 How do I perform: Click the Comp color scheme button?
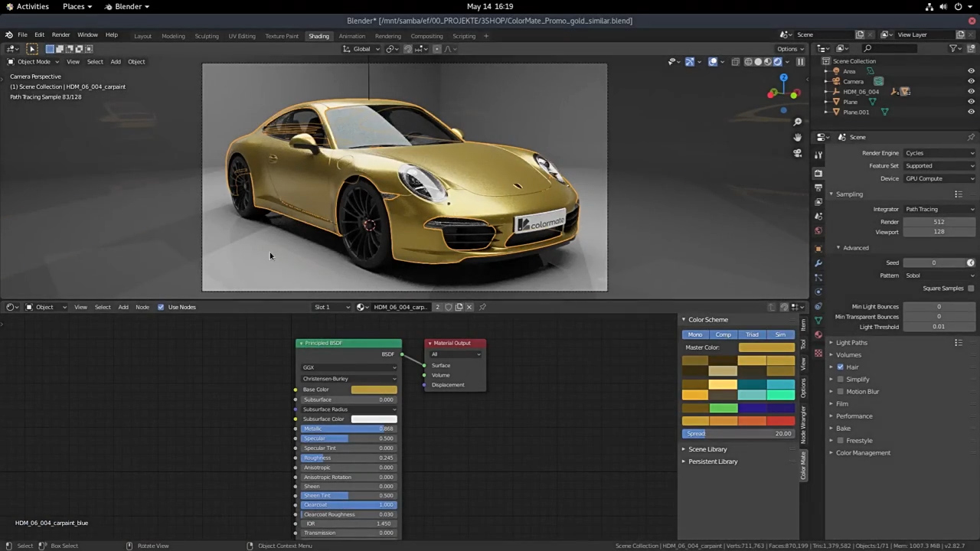pyautogui.click(x=723, y=334)
